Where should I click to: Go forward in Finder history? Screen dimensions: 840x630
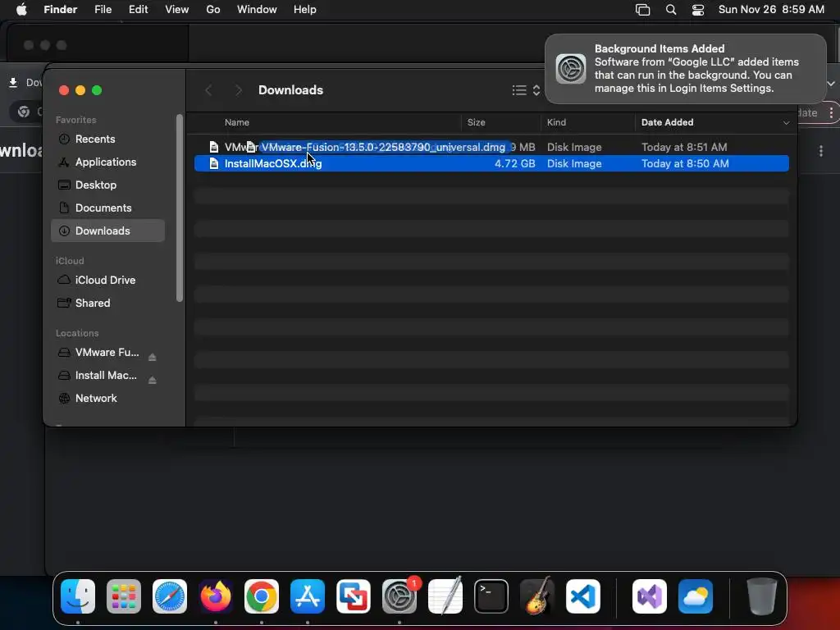[x=239, y=90]
